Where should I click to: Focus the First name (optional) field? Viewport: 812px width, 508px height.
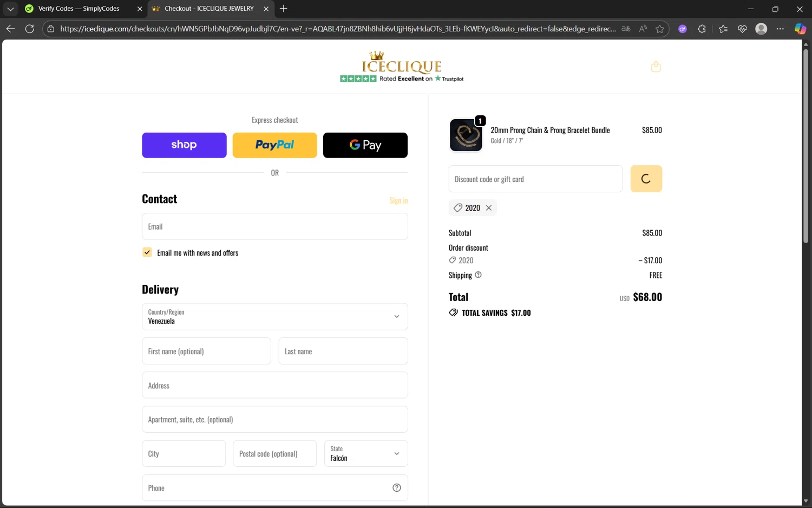pyautogui.click(x=206, y=351)
